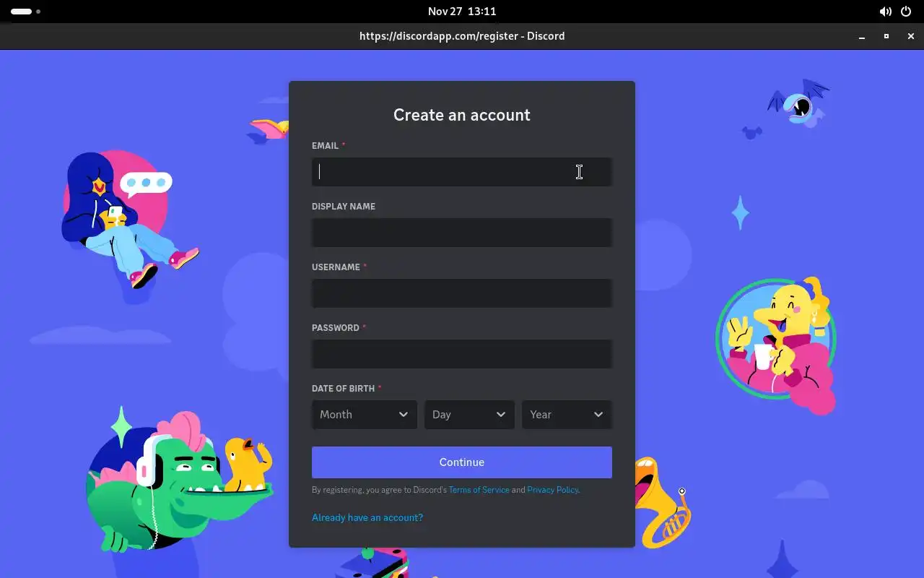The height and width of the screenshot is (578, 924).
Task: Click the 'PASSWORD' label text
Action: (336, 328)
